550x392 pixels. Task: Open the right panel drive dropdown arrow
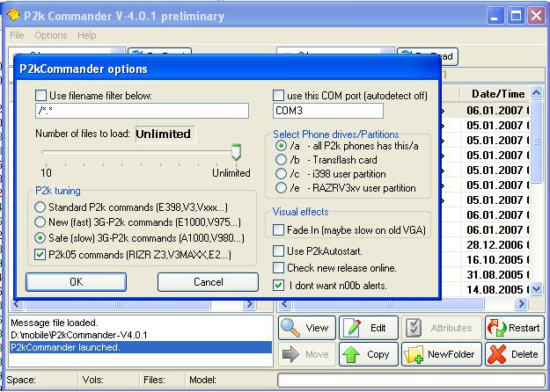coord(387,53)
